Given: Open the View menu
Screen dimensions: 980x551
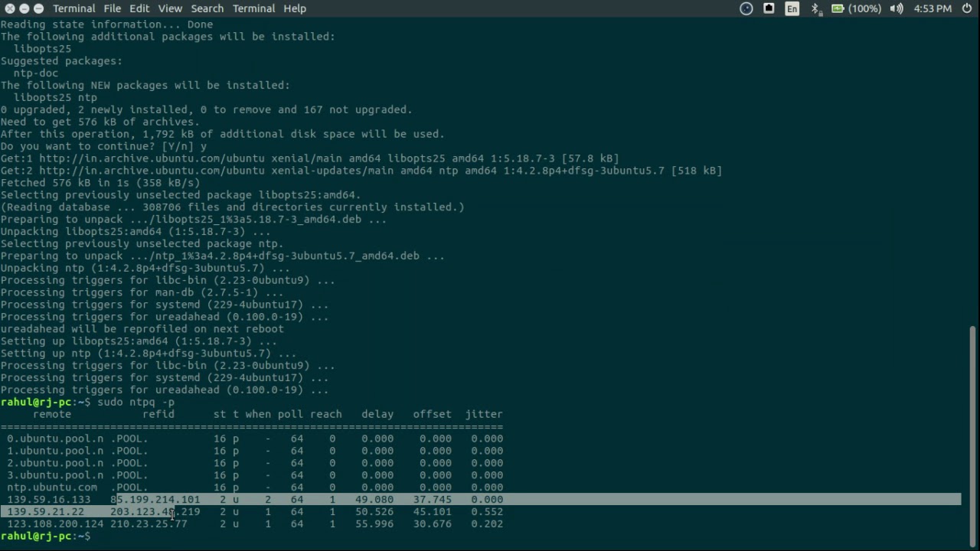Looking at the screenshot, I should [x=170, y=8].
